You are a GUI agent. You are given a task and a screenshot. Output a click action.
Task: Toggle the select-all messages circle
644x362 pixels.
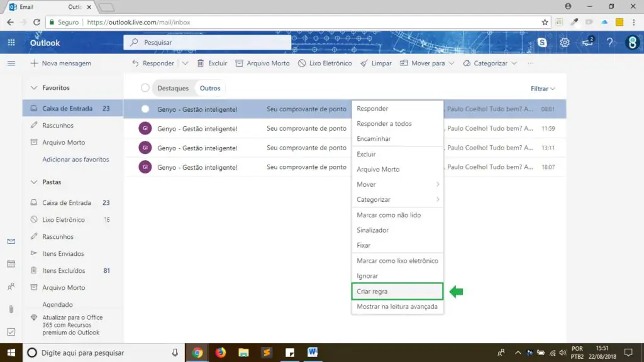(145, 88)
